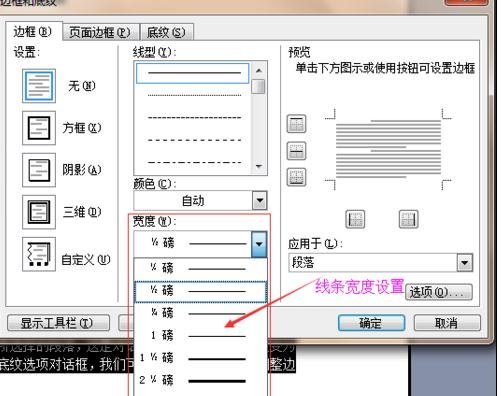Choose 2 ¼ 磅 width from the list
The image size is (502, 396).
(200, 380)
